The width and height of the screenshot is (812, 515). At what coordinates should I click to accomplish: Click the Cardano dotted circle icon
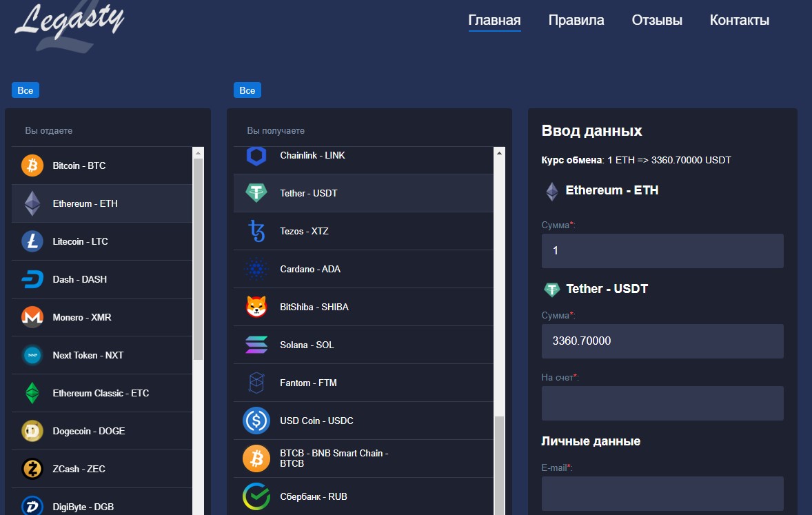tap(256, 269)
